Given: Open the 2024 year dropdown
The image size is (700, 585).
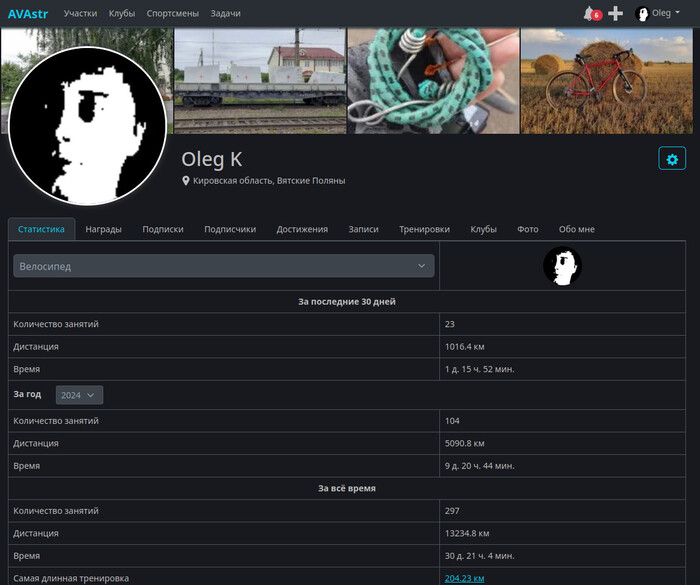Looking at the screenshot, I should point(79,395).
